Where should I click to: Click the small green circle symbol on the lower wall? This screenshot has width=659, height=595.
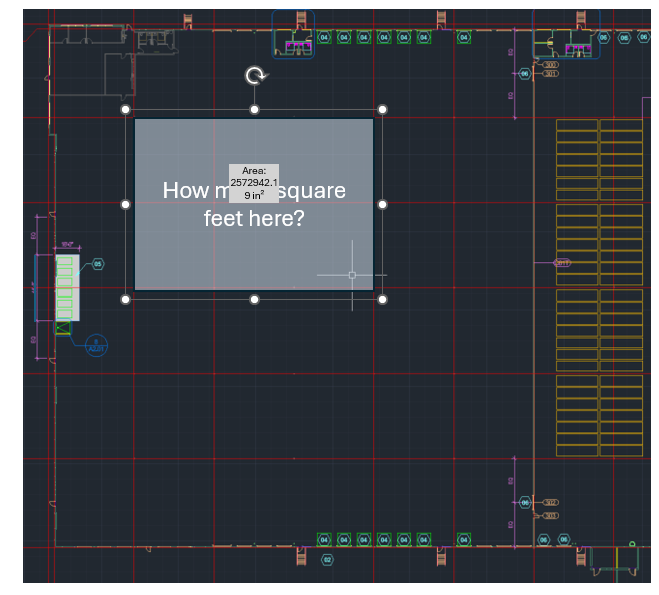pos(632,544)
